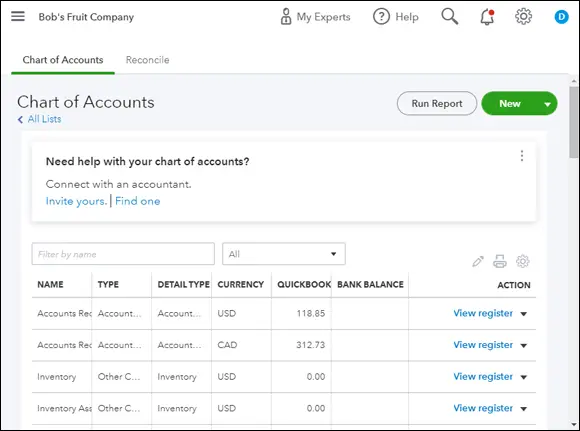Click the Filter by name field

[x=123, y=254]
